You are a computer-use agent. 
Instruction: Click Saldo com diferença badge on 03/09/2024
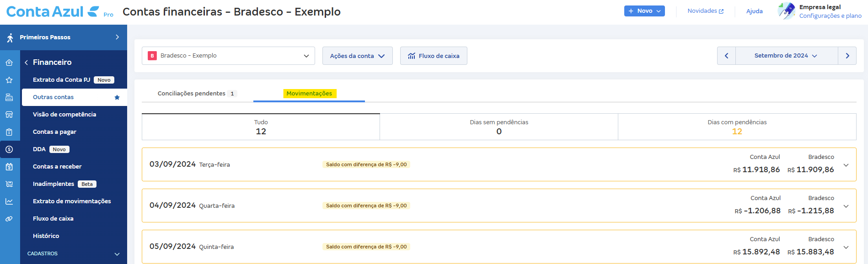366,164
